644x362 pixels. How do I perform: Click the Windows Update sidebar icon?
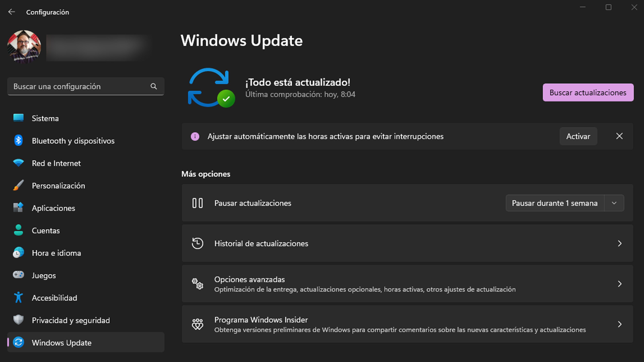(x=18, y=342)
